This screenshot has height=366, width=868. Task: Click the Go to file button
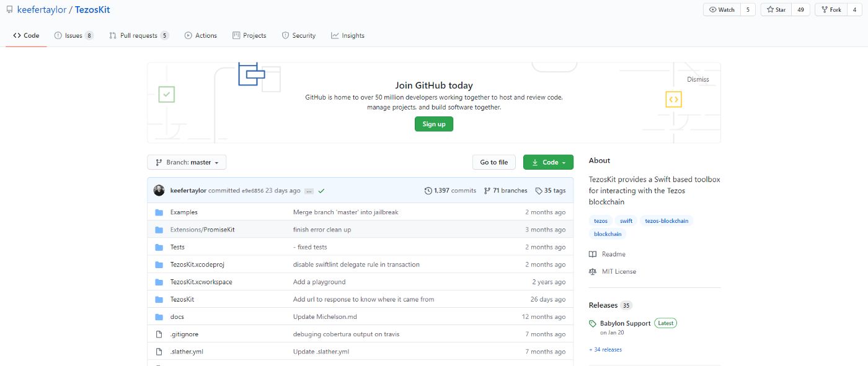pos(494,162)
